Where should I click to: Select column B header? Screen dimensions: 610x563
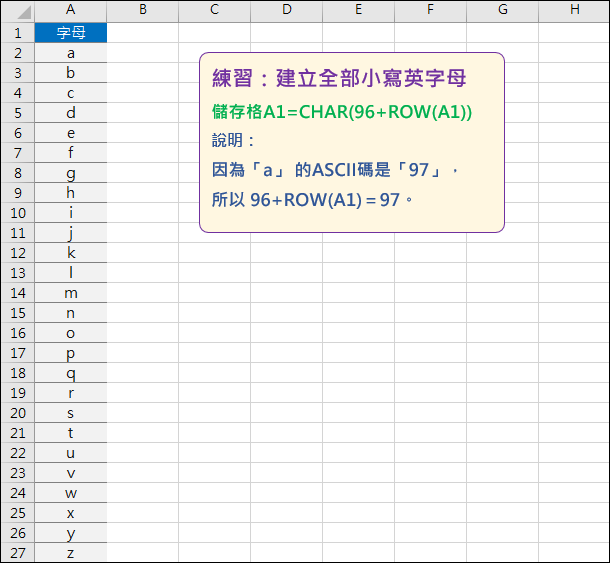click(x=142, y=10)
